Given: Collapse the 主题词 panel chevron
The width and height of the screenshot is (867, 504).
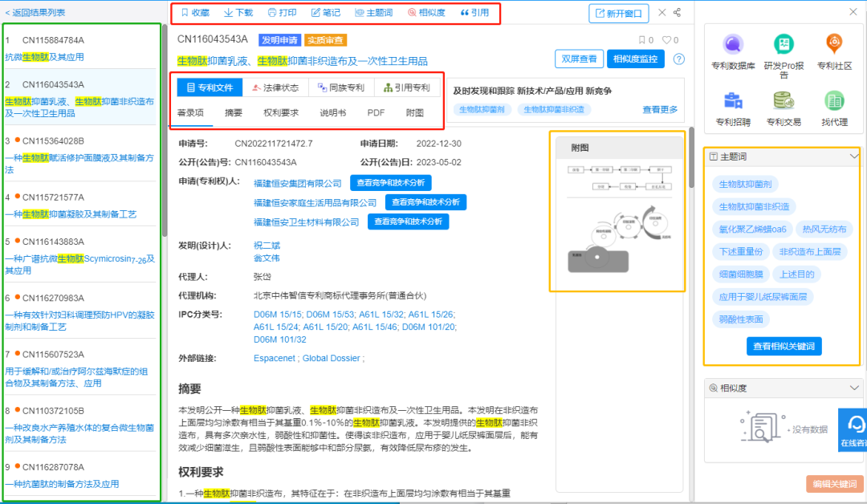Looking at the screenshot, I should click(x=853, y=157).
